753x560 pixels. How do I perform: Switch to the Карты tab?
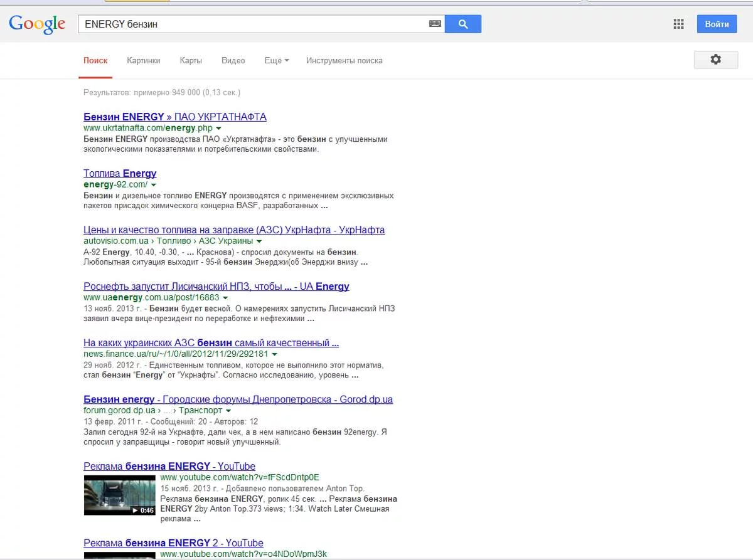coord(191,61)
